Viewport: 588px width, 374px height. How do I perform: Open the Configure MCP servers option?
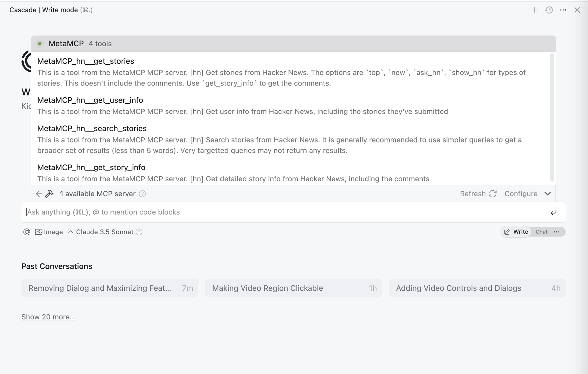pos(521,194)
